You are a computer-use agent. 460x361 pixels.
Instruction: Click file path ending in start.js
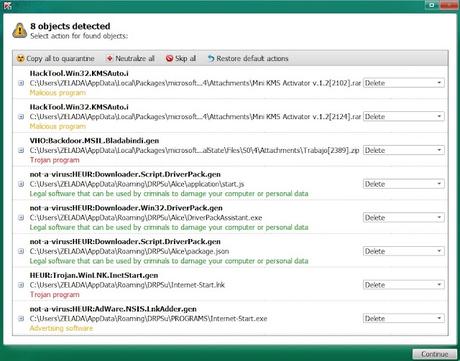pos(137,184)
